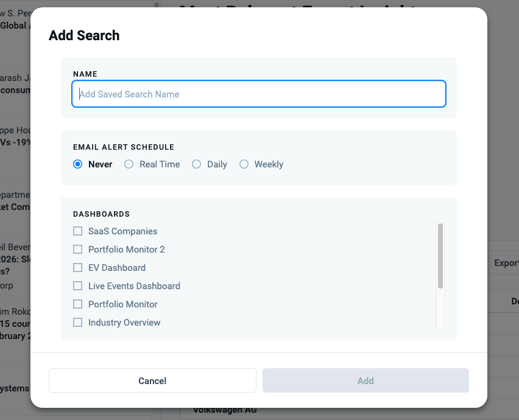
Task: Set email alert schedule to Daily
Action: tap(196, 164)
